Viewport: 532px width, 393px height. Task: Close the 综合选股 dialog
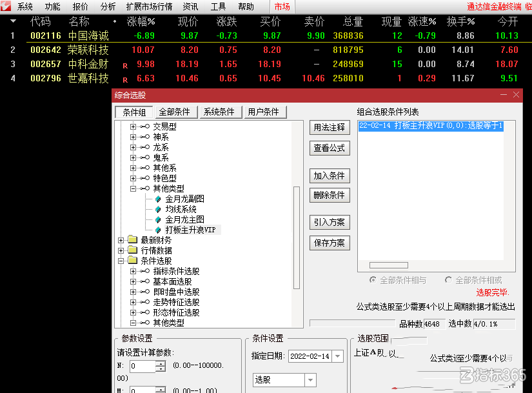516,95
